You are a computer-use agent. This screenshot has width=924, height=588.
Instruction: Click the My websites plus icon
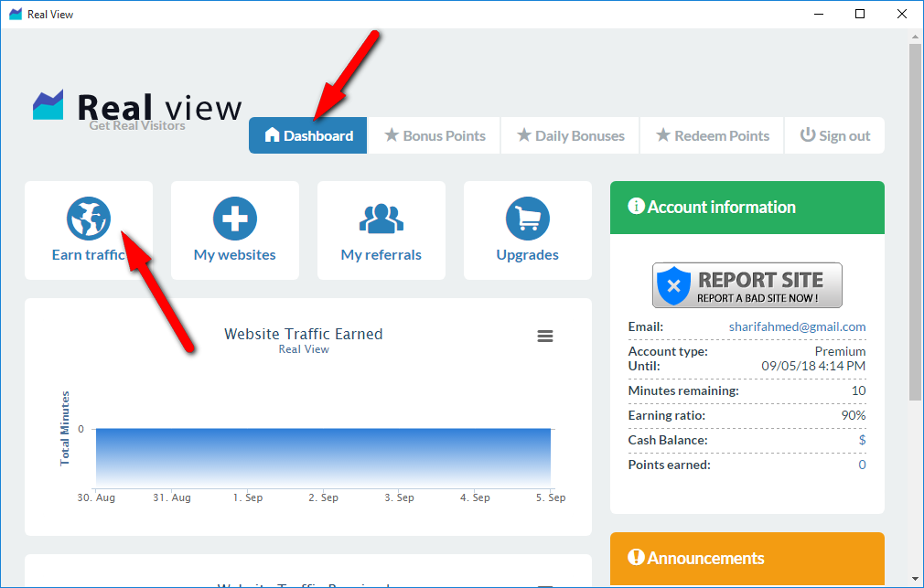point(234,219)
